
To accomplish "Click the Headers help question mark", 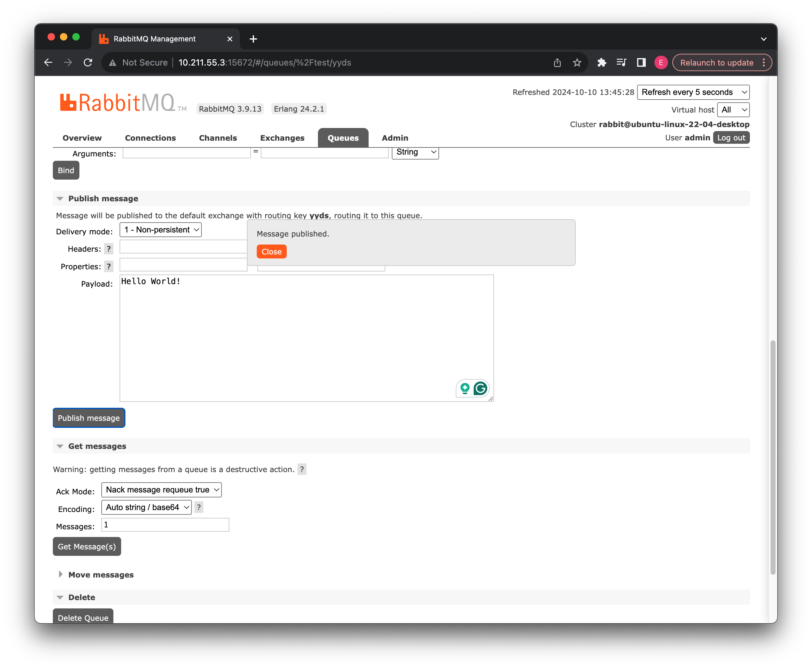I will (109, 249).
